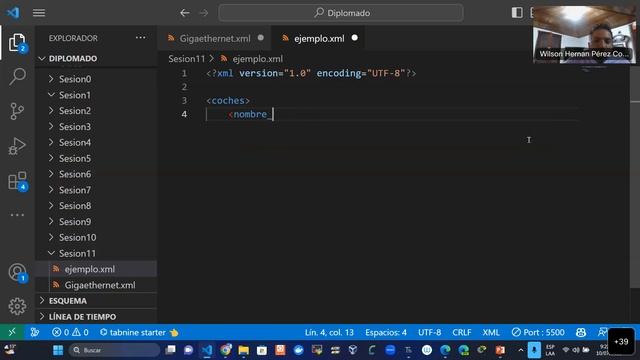Change indentation via Espacios: 4
The height and width of the screenshot is (360, 640).
point(386,332)
